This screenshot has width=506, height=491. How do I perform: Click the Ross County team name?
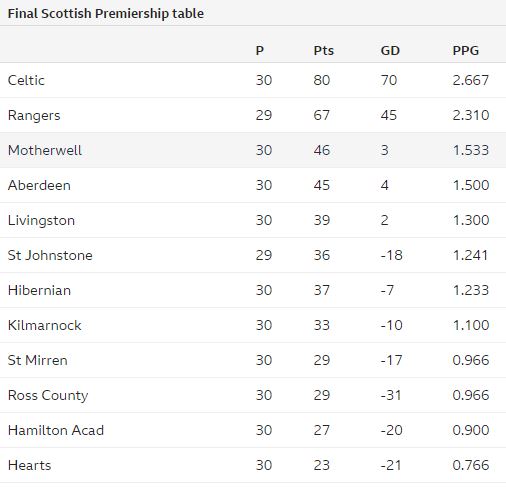click(48, 396)
